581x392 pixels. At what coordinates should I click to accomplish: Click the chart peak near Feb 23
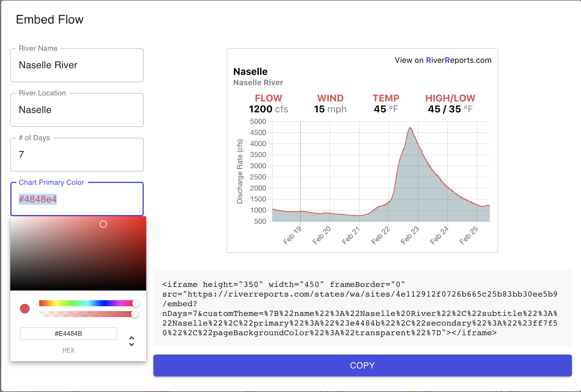pyautogui.click(x=410, y=128)
